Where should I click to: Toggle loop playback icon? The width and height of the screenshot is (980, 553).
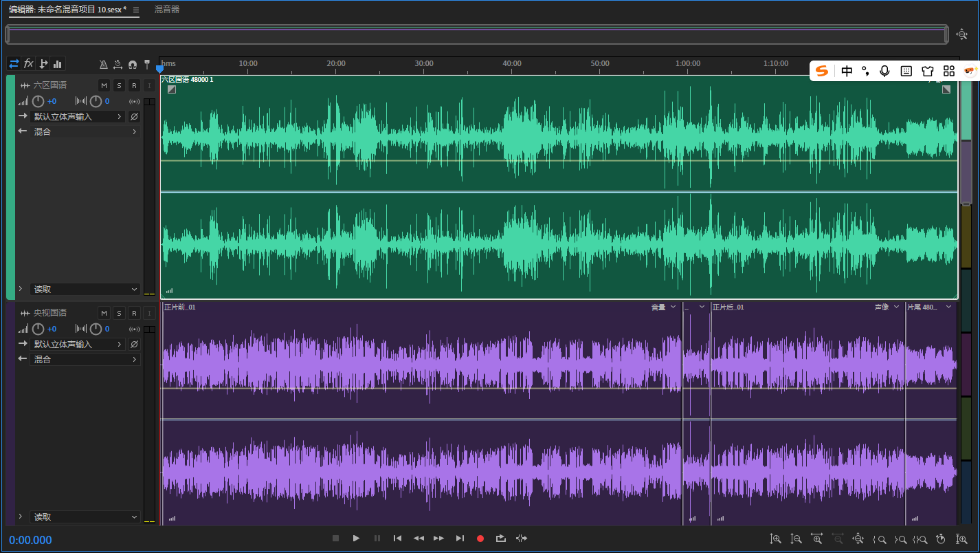pos(500,539)
